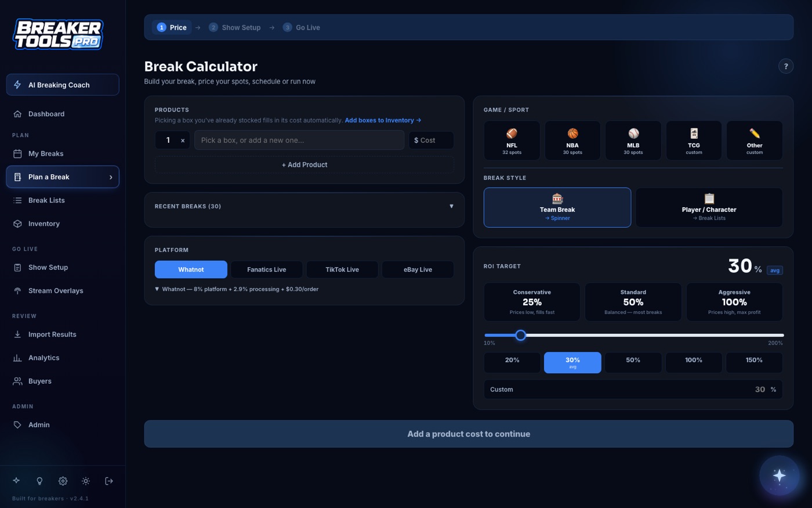
Task: Switch to the Whatnot platform tab
Action: [x=191, y=269]
